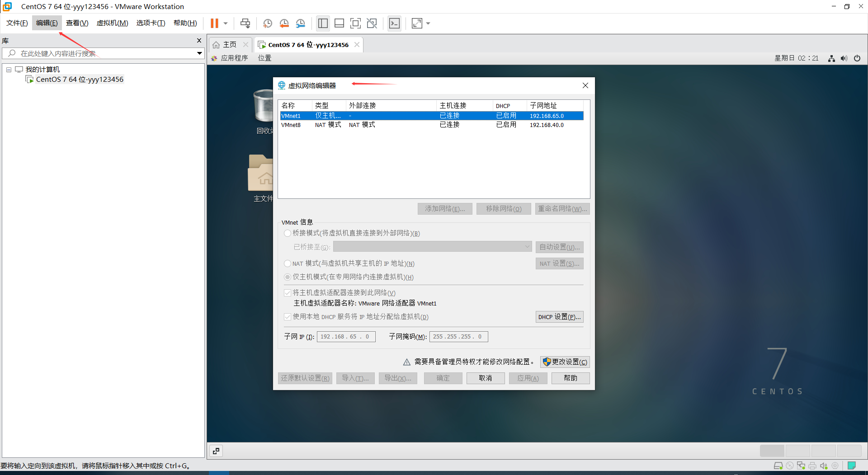Toggle 使用本地 DHCP 服务 checkbox
Image resolution: width=868 pixels, height=475 pixels.
(x=288, y=317)
